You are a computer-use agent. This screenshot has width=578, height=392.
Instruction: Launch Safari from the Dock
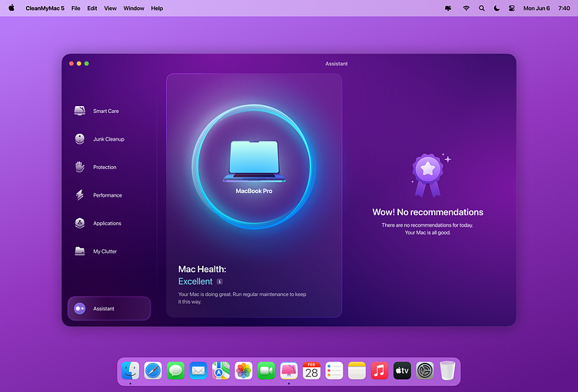pyautogui.click(x=153, y=371)
